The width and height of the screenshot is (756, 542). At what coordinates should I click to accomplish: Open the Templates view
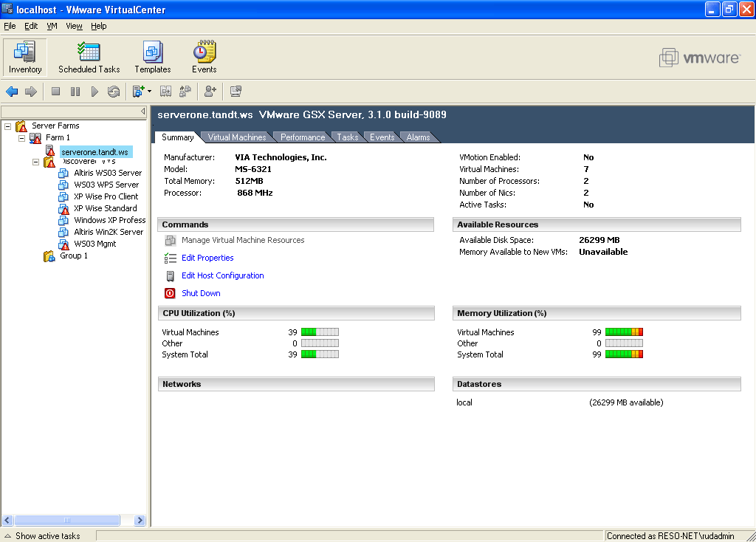tap(152, 58)
